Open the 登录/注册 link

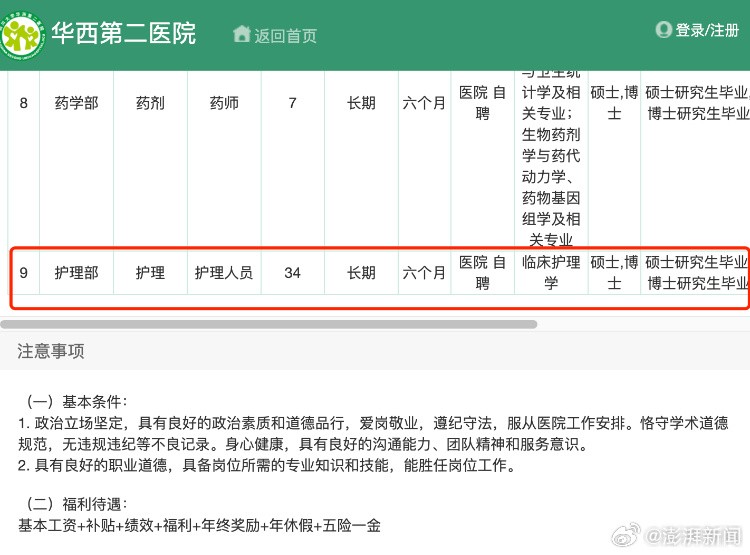[707, 30]
